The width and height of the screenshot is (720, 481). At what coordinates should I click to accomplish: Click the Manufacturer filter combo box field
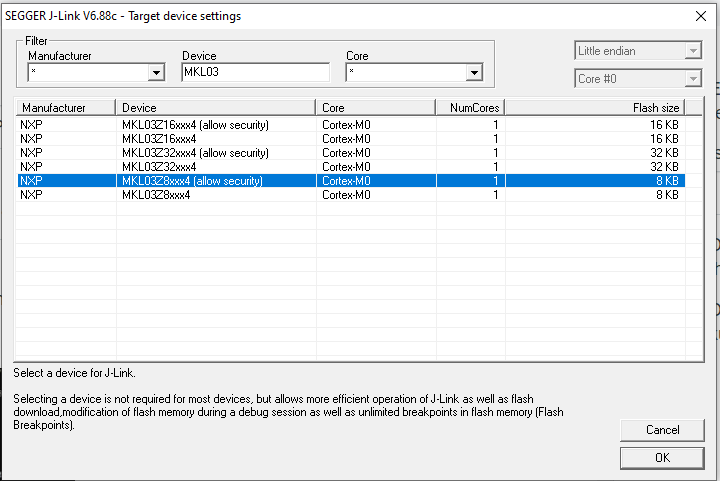[x=87, y=72]
